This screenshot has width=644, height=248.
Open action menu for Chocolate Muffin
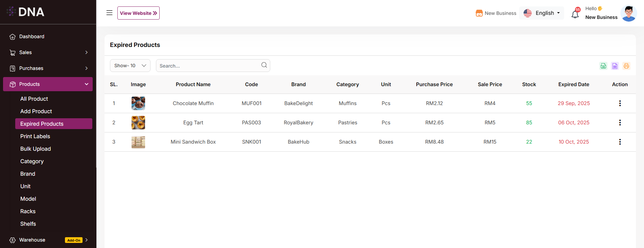tap(620, 103)
